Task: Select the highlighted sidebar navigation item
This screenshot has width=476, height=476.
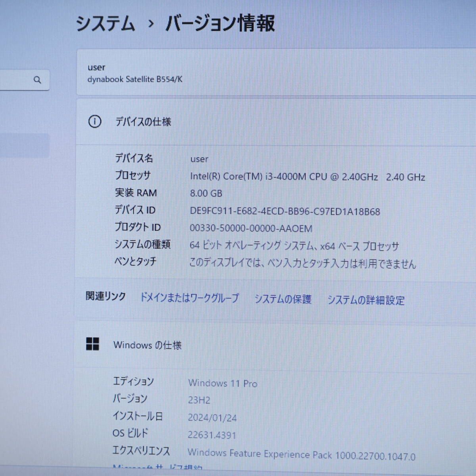Action: click(25, 145)
